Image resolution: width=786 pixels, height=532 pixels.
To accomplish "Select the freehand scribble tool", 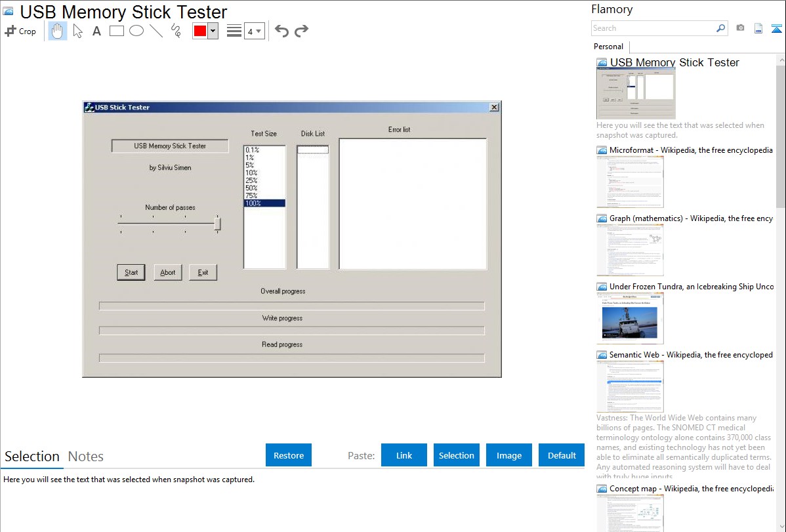I will point(176,31).
